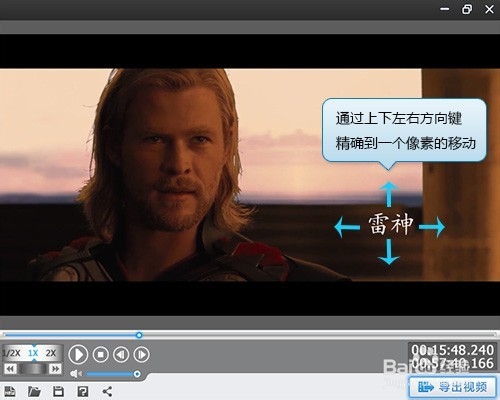
Task: Click the 导出视频 export video button
Action: (453, 387)
